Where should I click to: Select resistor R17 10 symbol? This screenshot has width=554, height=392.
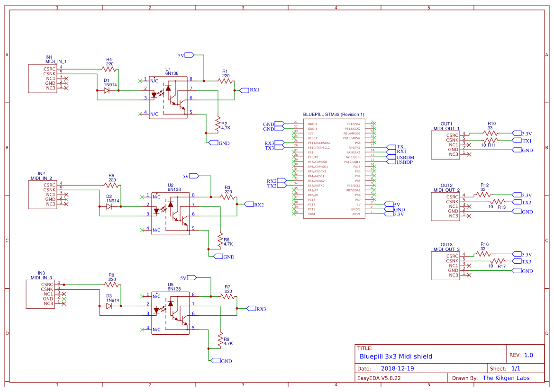tap(498, 261)
